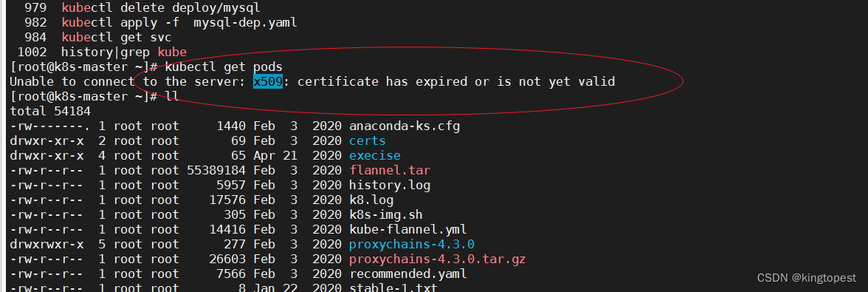
Task: Click the 'll' command after the prompt
Action: click(172, 96)
